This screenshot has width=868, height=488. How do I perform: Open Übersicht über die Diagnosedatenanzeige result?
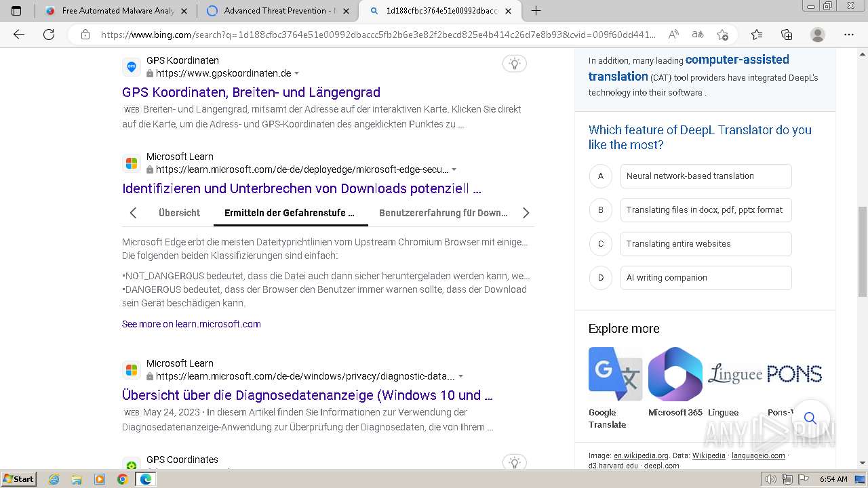click(x=307, y=395)
